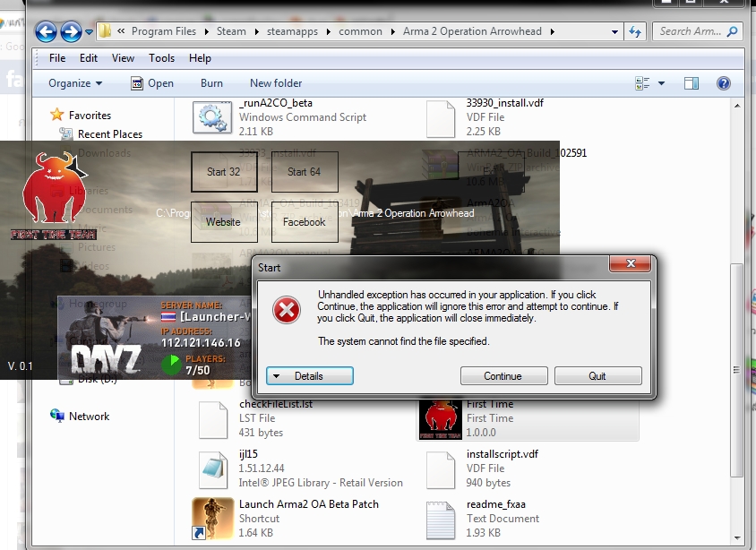Click the green players pie indicator
Image resolution: width=756 pixels, height=550 pixels.
[x=171, y=365]
